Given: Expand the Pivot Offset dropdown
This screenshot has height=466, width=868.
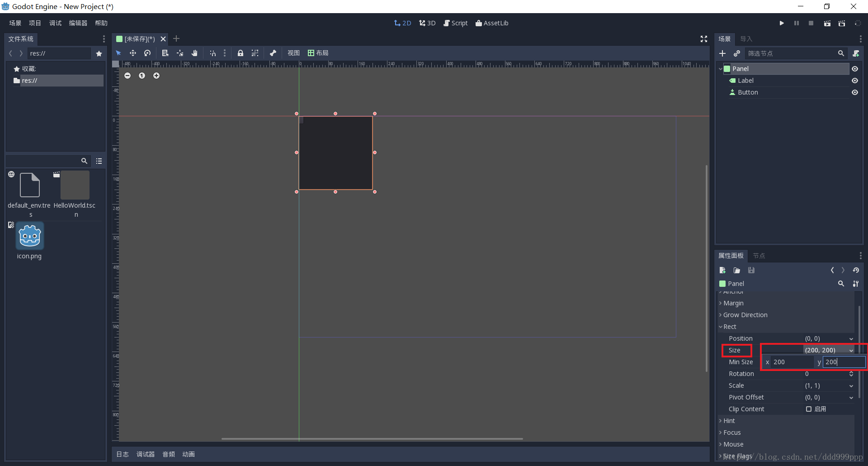Looking at the screenshot, I should point(851,398).
